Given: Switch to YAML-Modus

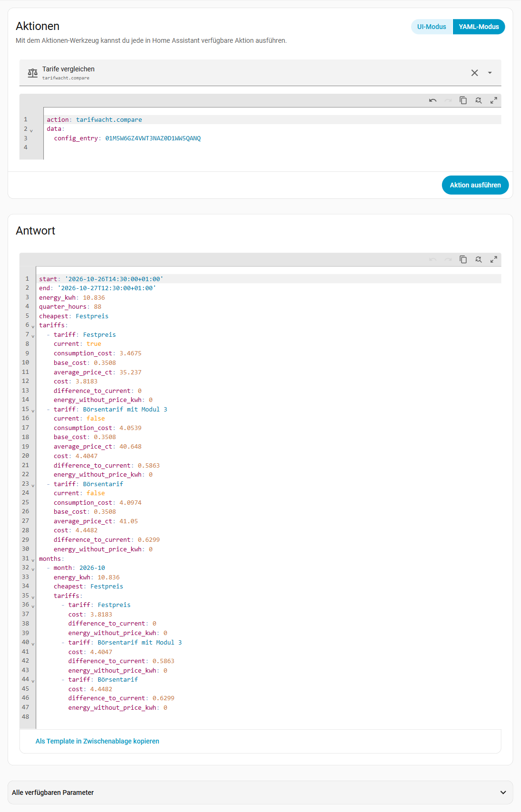Looking at the screenshot, I should pyautogui.click(x=479, y=27).
